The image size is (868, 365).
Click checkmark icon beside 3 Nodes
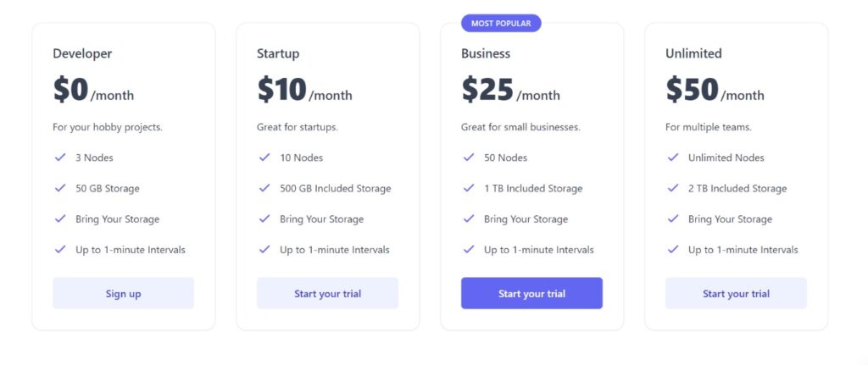coord(60,158)
